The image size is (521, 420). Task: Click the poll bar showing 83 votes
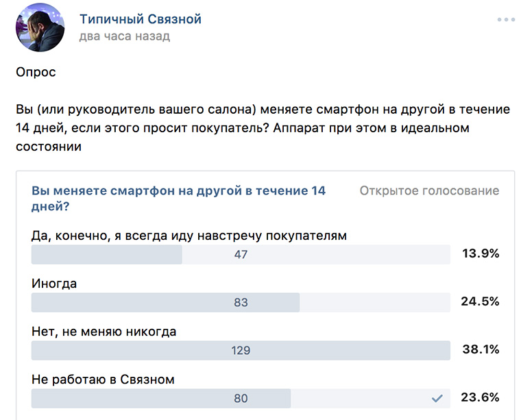point(241,302)
